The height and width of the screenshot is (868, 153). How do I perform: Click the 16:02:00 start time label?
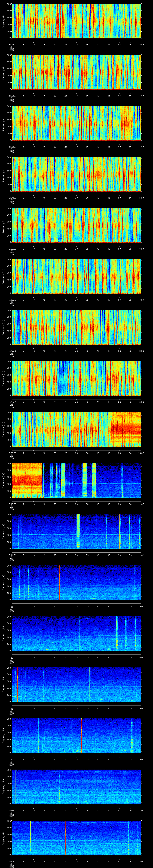point(12,96)
